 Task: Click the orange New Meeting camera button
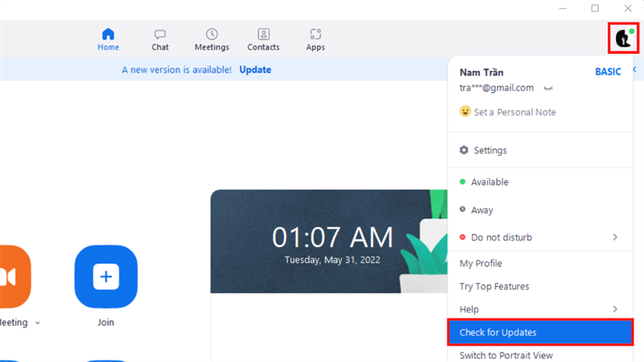tap(14, 277)
